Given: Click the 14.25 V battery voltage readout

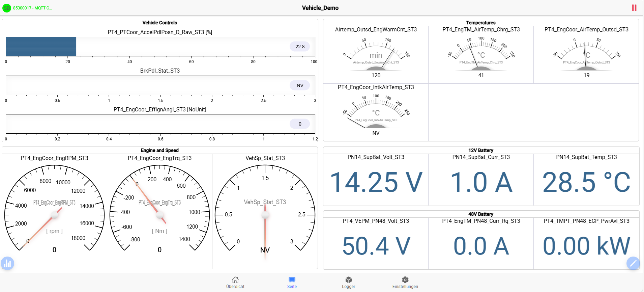Looking at the screenshot, I should click(376, 182).
